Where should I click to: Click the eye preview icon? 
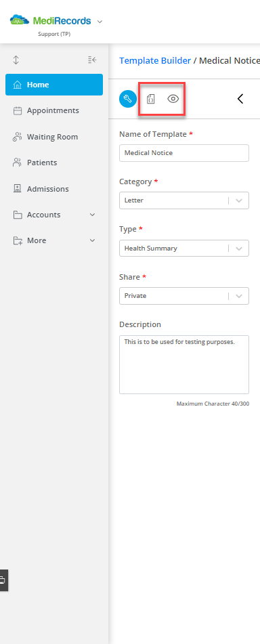coord(173,99)
